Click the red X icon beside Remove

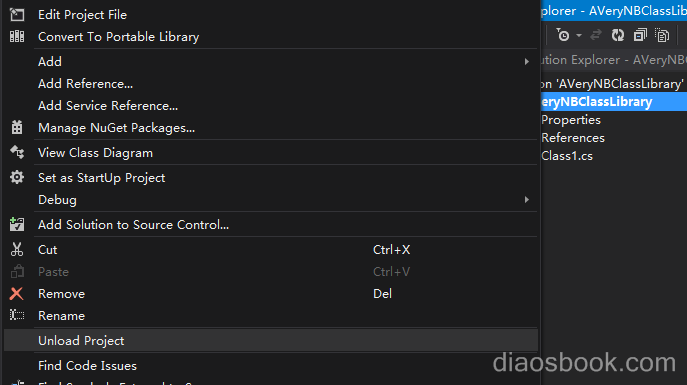tap(17, 293)
